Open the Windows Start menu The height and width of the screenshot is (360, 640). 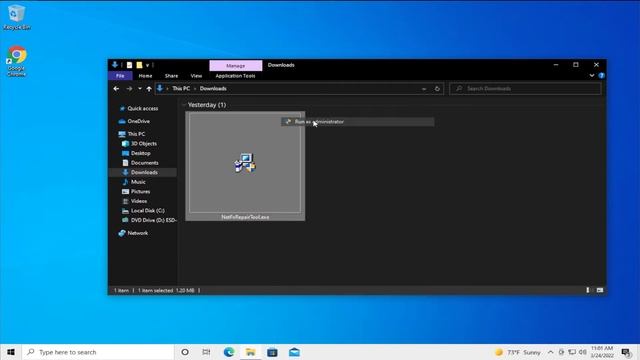[x=11, y=352]
